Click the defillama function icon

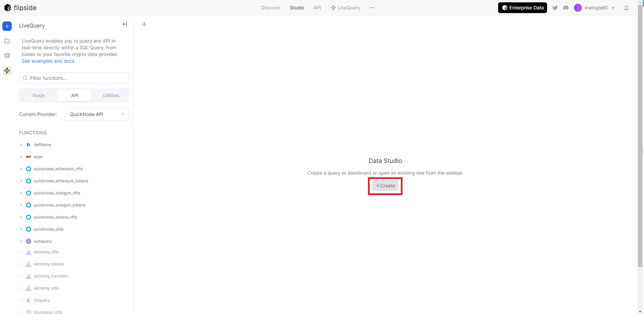click(29, 145)
